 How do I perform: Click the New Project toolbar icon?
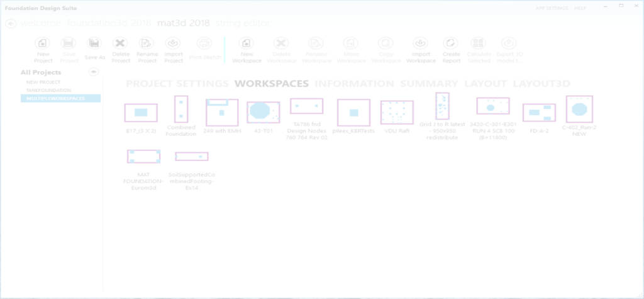43,43
